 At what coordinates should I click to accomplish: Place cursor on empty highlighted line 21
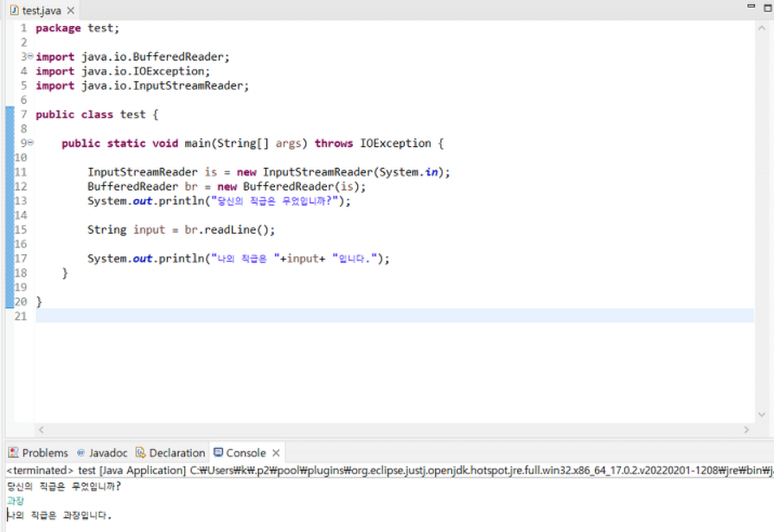(x=394, y=316)
